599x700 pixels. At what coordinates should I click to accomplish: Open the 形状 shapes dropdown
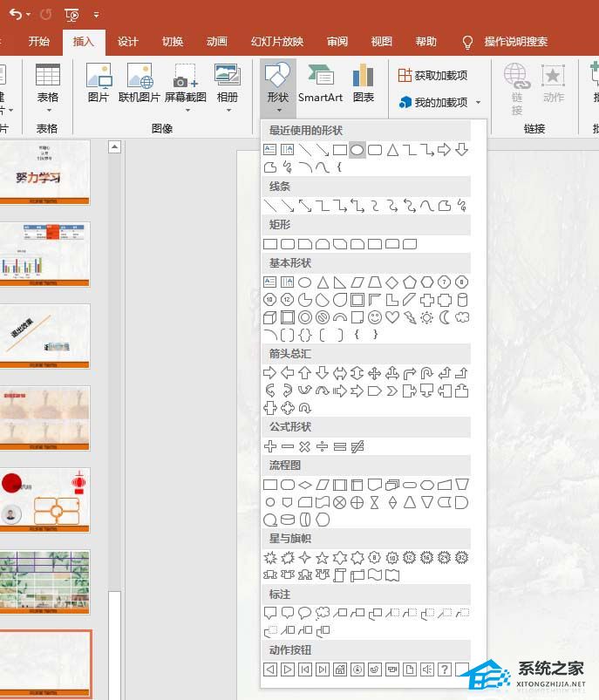[278, 89]
